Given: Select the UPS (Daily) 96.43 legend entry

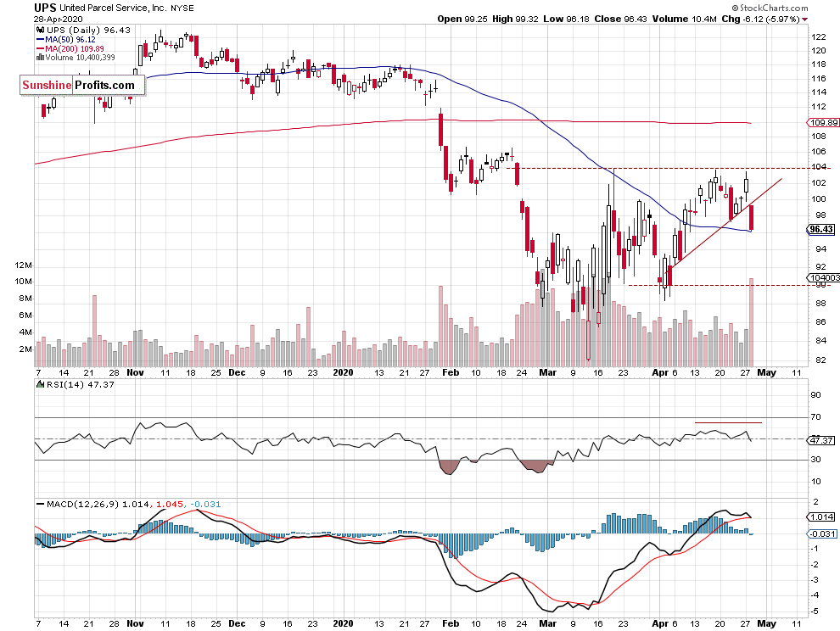Looking at the screenshot, I should point(83,30).
